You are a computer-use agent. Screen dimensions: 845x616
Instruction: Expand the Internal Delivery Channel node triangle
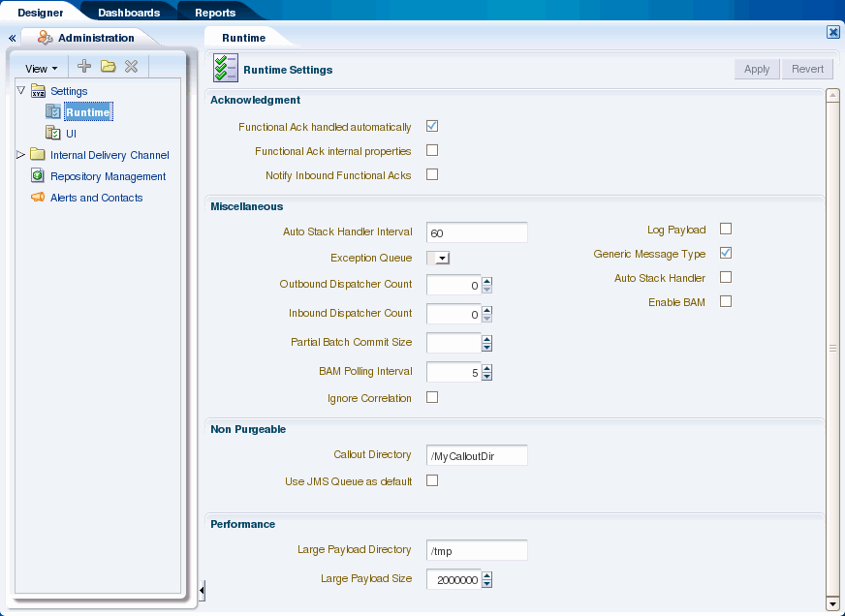pos(21,155)
